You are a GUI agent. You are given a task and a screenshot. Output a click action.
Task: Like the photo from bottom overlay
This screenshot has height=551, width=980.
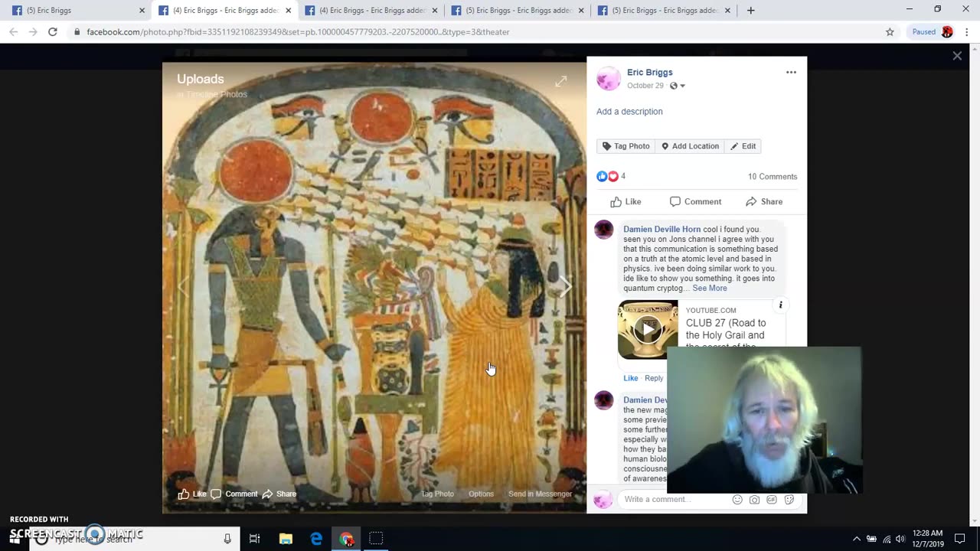[192, 494]
